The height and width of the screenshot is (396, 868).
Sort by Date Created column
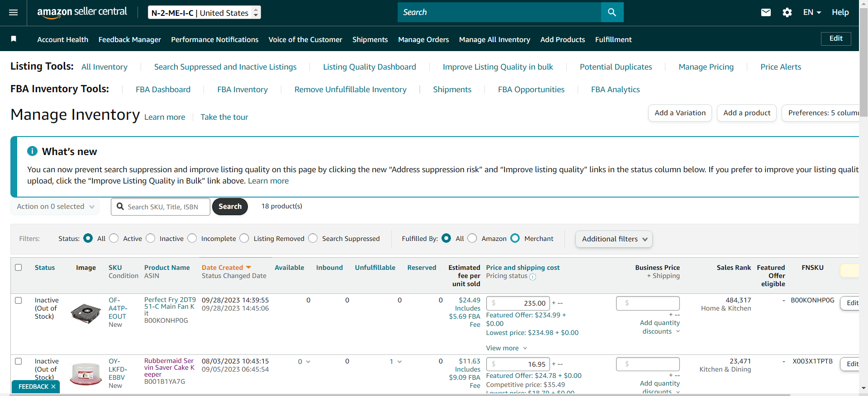point(226,268)
